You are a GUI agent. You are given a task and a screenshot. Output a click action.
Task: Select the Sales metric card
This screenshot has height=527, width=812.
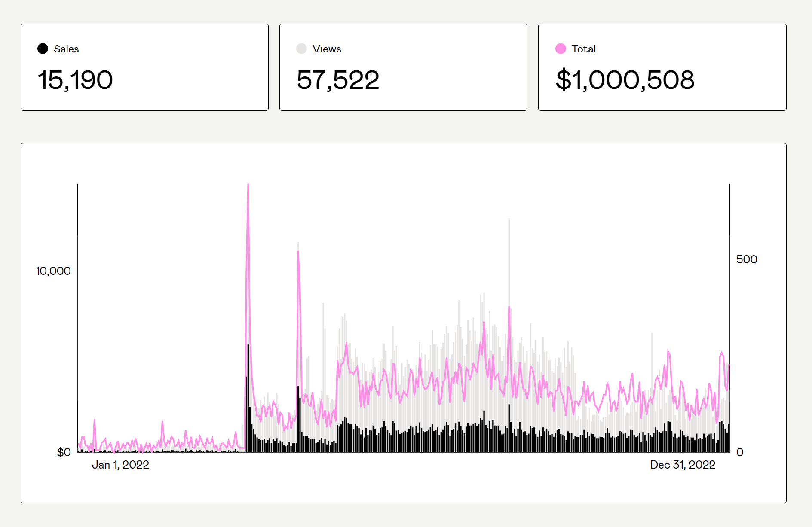click(145, 67)
